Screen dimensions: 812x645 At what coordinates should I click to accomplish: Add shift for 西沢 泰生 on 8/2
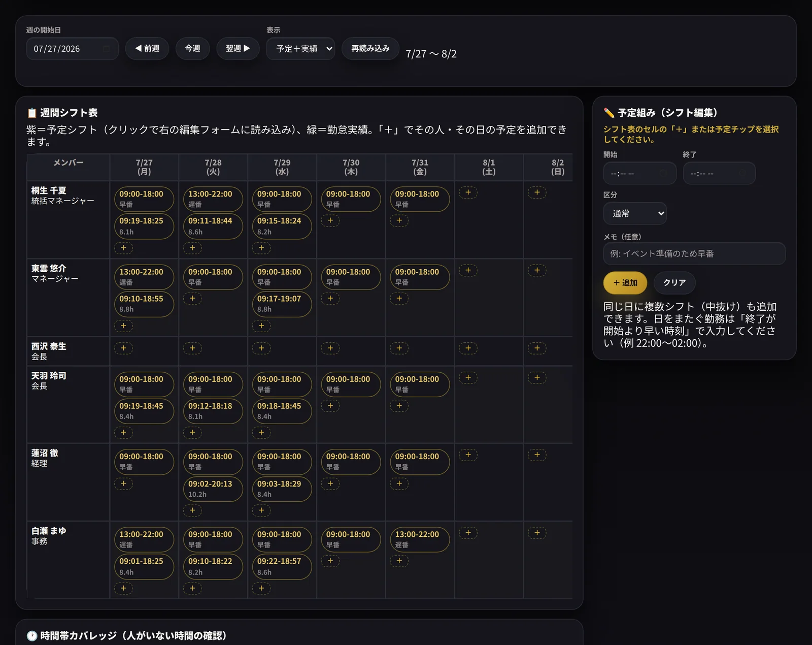[537, 348]
